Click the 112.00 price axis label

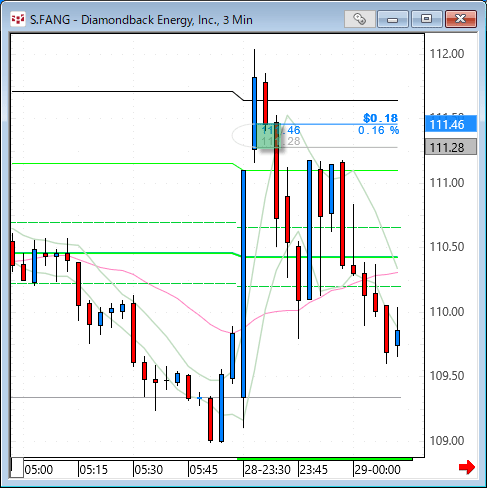pos(447,54)
